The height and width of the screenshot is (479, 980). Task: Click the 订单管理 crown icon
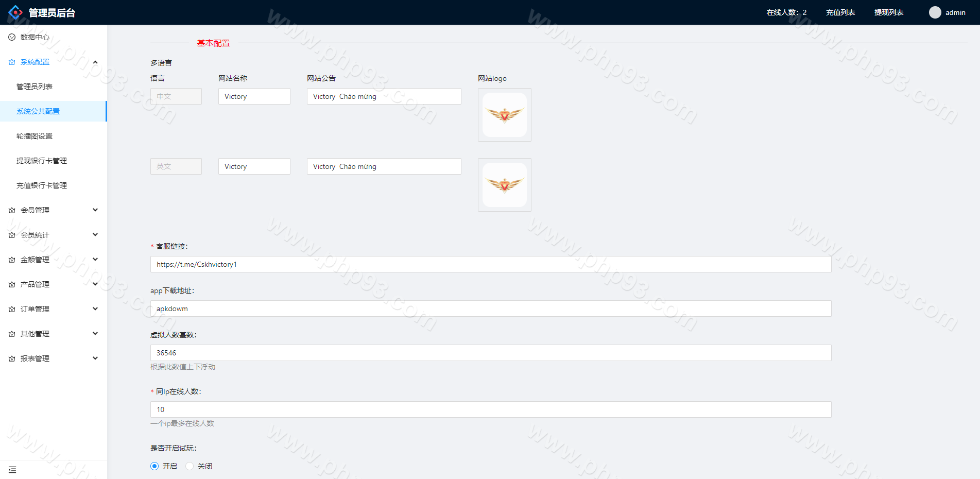(12, 309)
